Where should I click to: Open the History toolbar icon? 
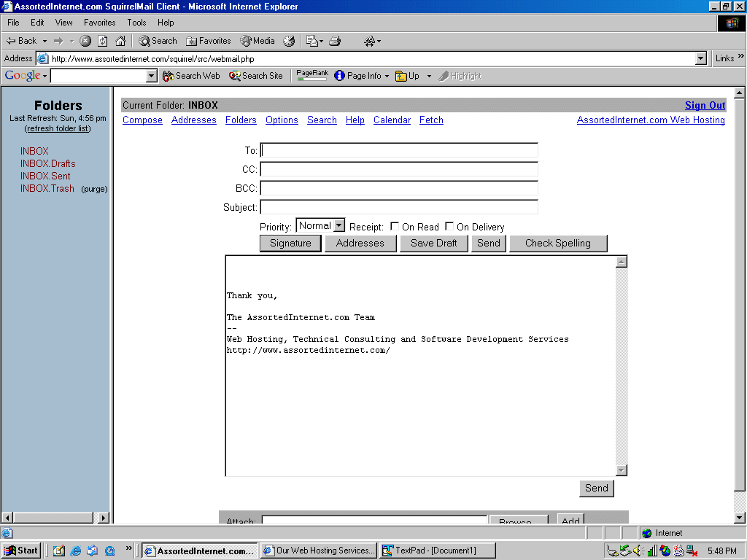(x=289, y=41)
